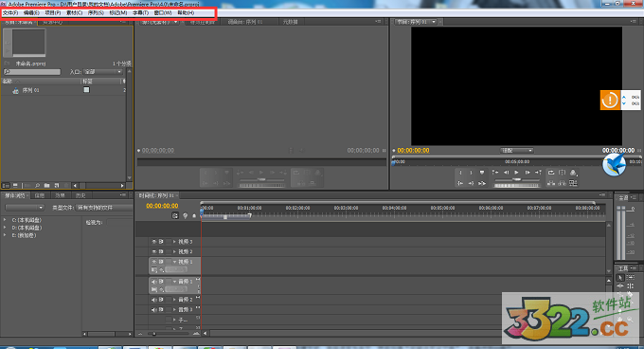Click the label color swatch for 序列 01
644x349 pixels.
click(86, 89)
